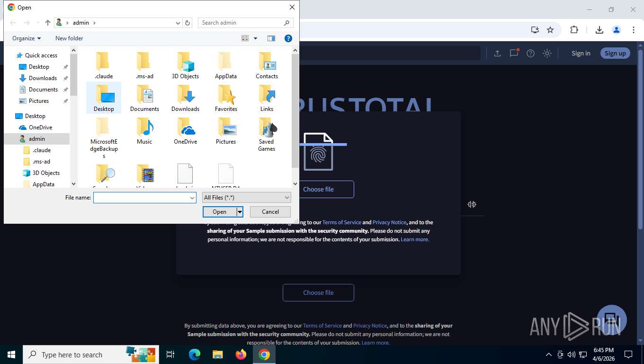Select the AppData folder icon
The width and height of the screenshot is (644, 364).
[x=225, y=62]
